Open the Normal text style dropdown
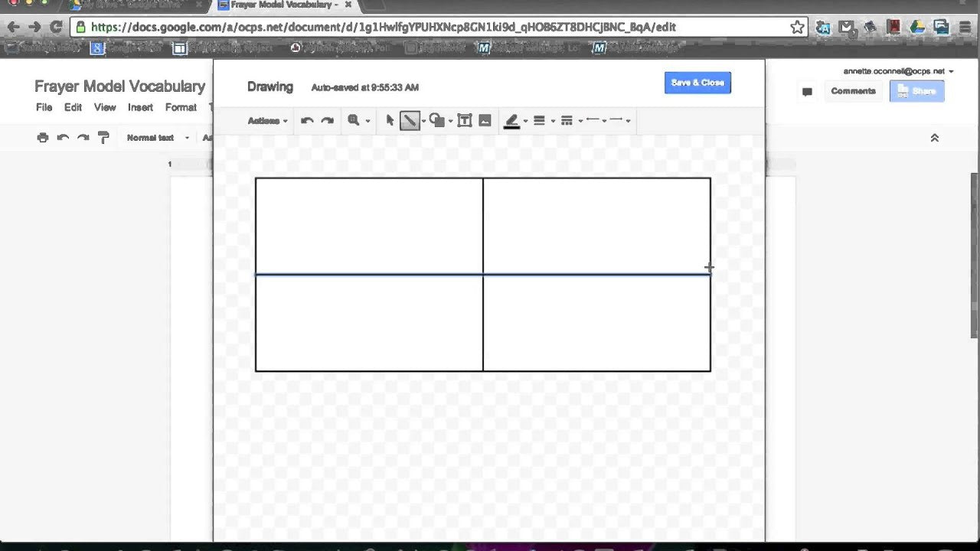Screen dimensions: 980x551 (x=158, y=138)
